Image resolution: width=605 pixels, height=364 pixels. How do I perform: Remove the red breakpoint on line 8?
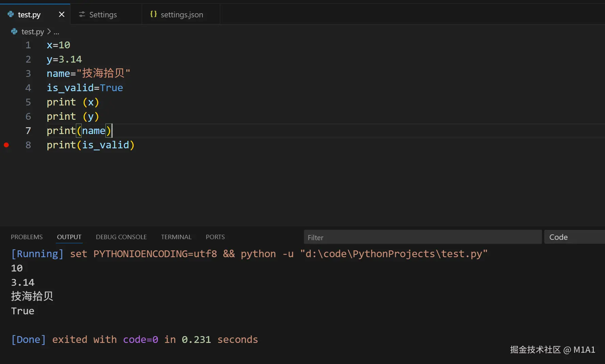pos(6,145)
